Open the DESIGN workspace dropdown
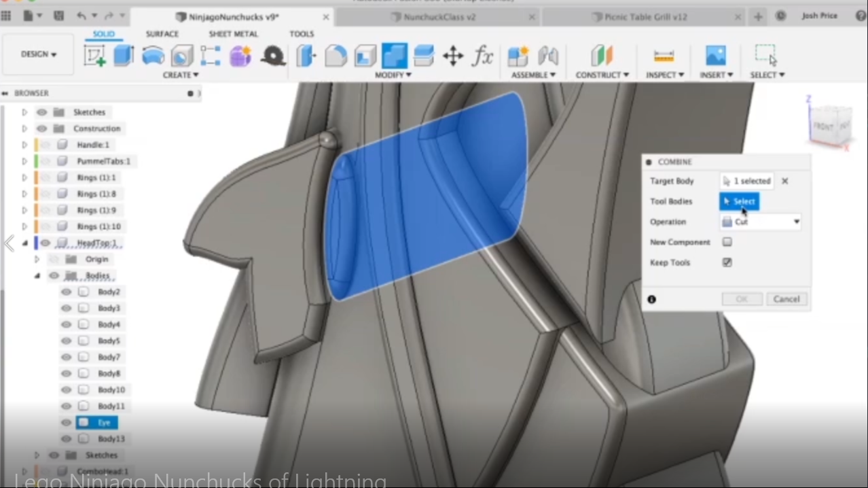The width and height of the screenshot is (868, 488). pos(39,54)
